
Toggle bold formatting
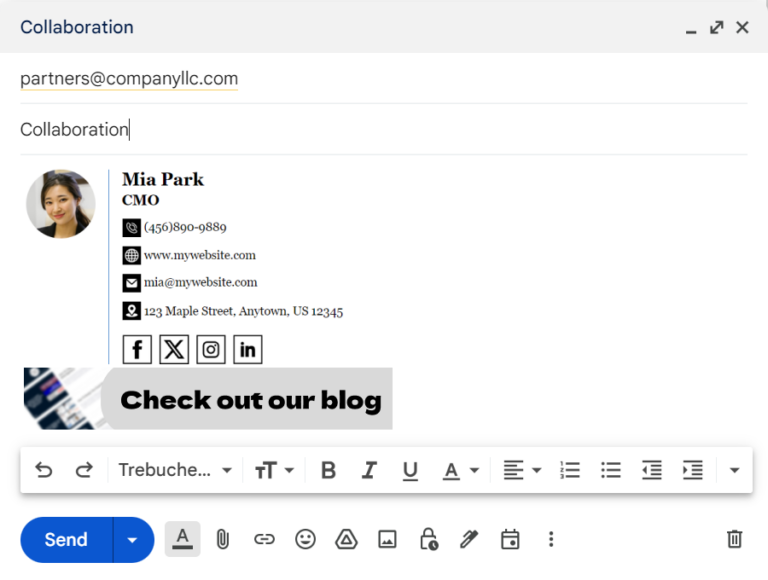328,470
